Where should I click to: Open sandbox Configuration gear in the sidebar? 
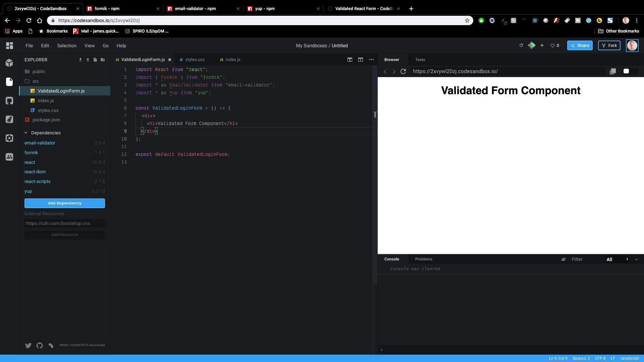point(9,138)
